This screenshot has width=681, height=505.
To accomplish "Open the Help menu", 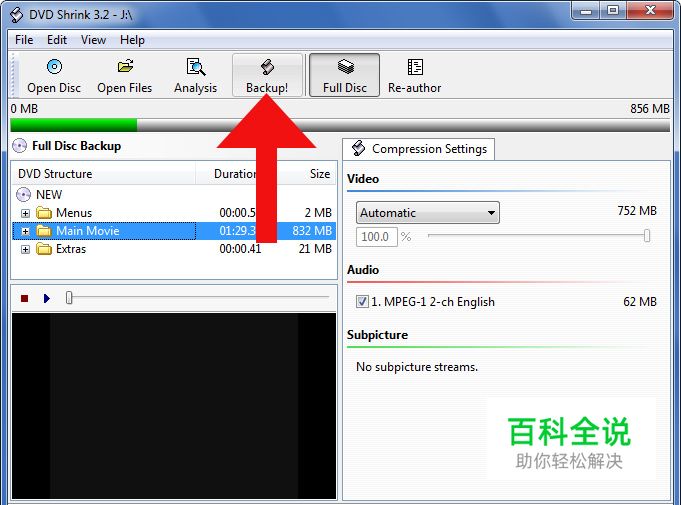I will [x=132, y=40].
